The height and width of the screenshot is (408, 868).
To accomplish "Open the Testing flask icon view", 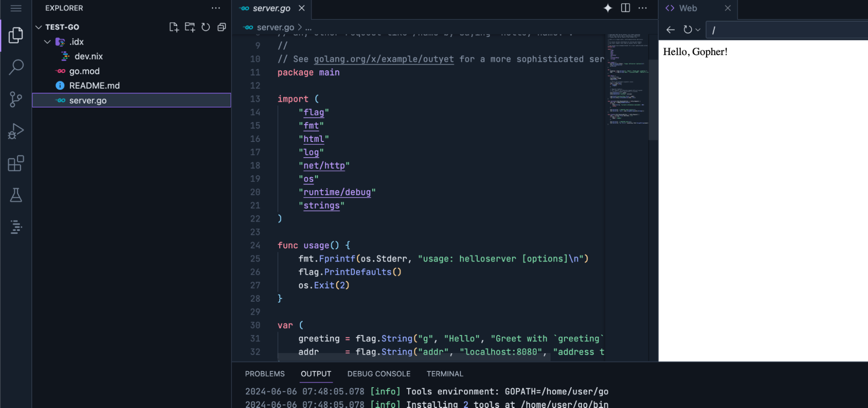I will [16, 195].
